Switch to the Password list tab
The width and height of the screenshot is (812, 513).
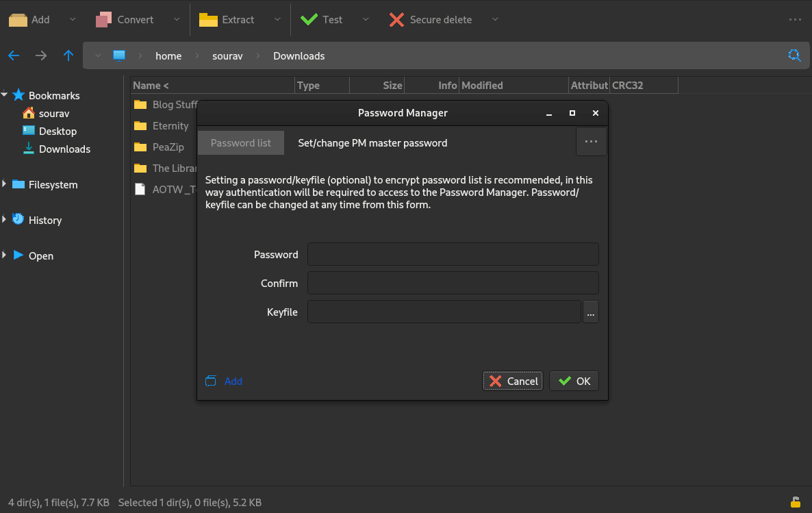(x=241, y=143)
